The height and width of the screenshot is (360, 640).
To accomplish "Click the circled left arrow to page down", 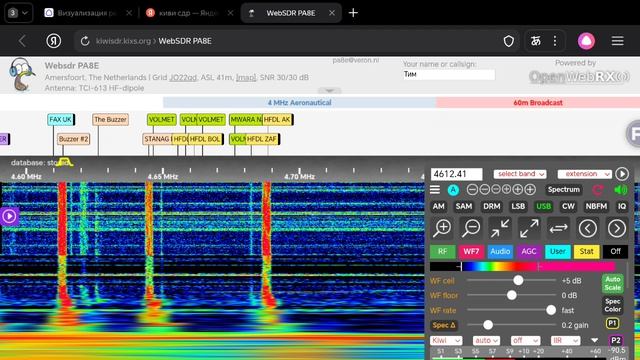I will (x=588, y=228).
